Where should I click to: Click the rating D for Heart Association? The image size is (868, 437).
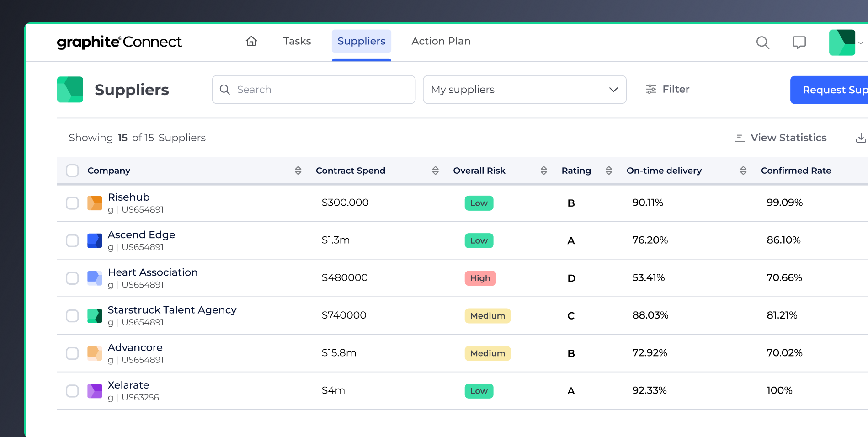(x=571, y=278)
